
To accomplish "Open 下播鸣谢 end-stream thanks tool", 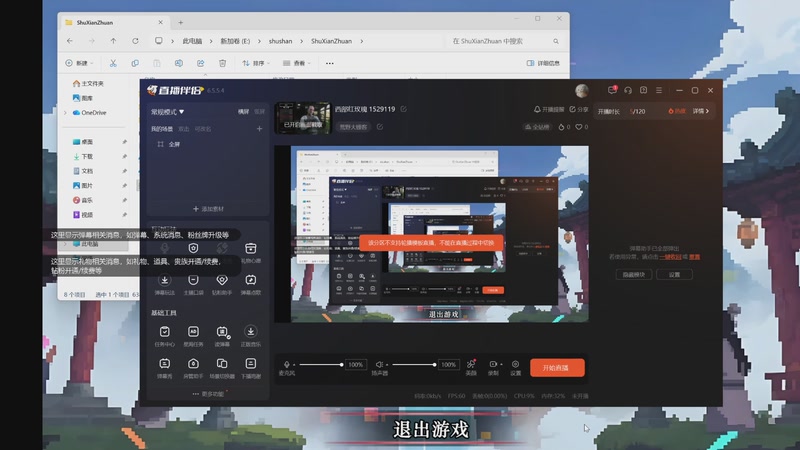I will (x=251, y=368).
